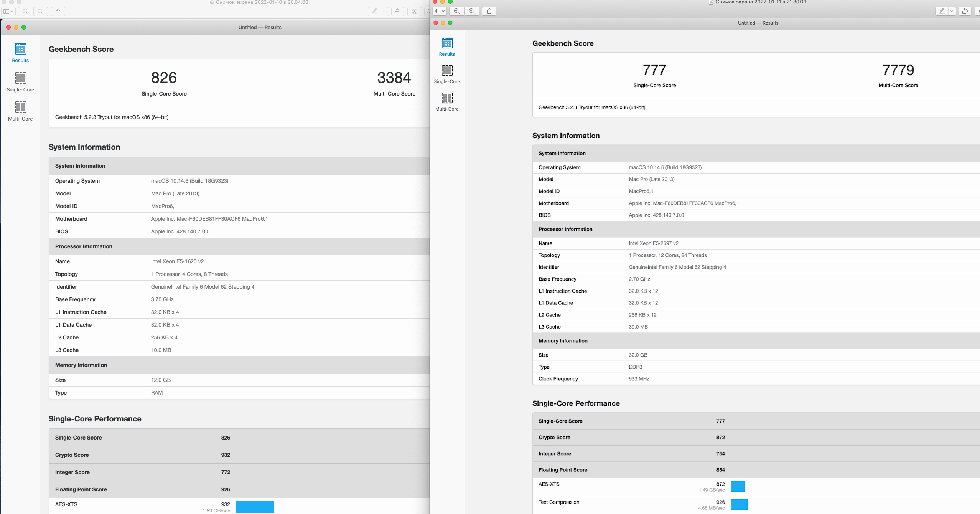Click Share in the 2022-01-11 Preview toolbar
The width and height of the screenshot is (980, 514).
(x=489, y=11)
